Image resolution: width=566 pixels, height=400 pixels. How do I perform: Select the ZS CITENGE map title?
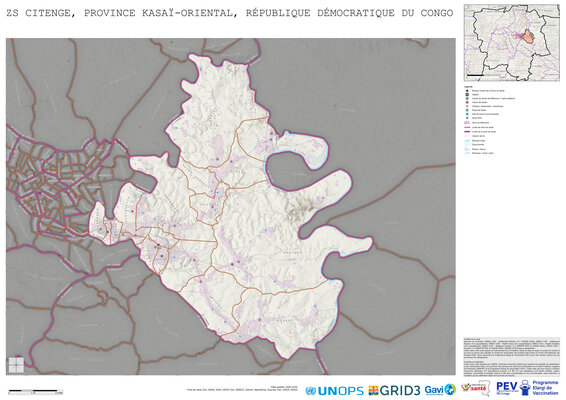[230, 13]
